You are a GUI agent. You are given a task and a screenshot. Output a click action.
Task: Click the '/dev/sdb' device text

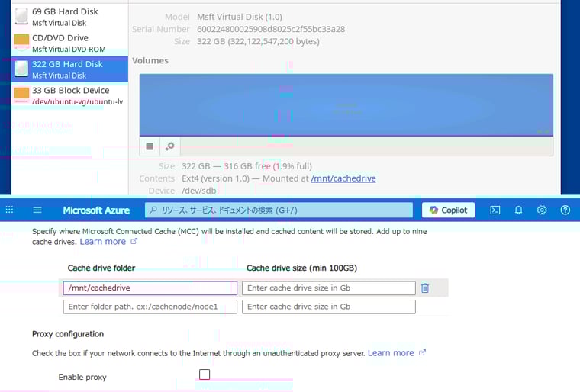point(199,191)
